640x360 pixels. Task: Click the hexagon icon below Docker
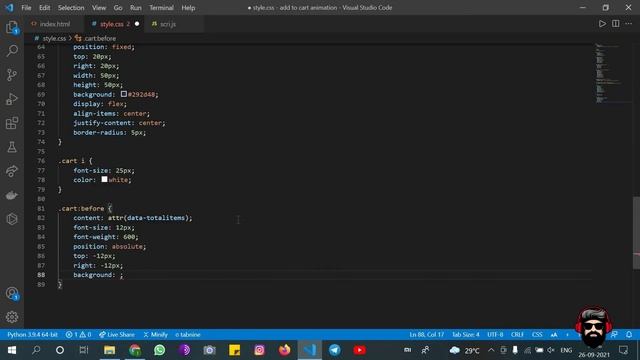[x=12, y=219]
